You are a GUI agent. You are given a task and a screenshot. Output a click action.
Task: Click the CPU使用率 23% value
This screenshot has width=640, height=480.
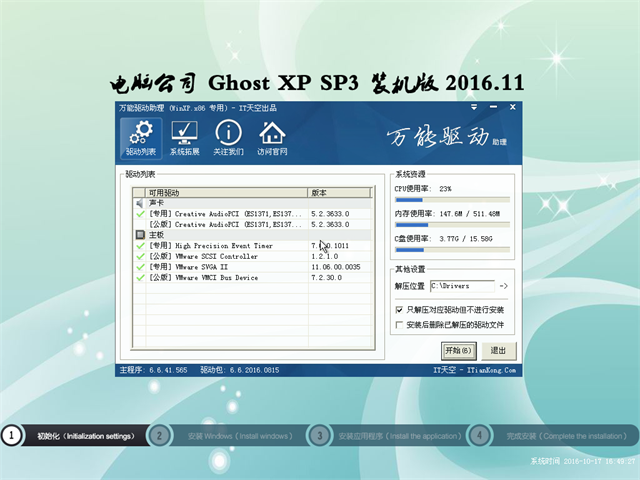click(x=445, y=189)
